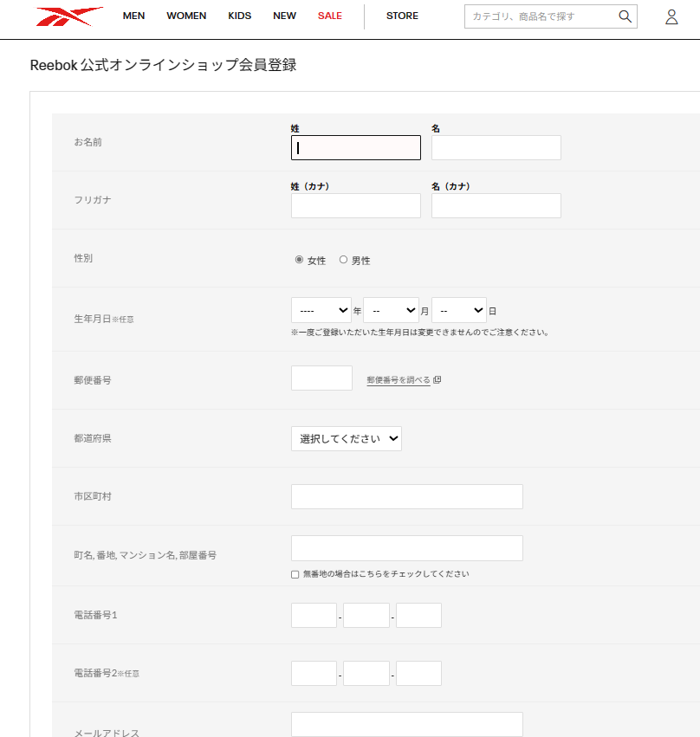Click external link icon beside postal code lookup
The width and height of the screenshot is (700, 737).
pos(437,379)
